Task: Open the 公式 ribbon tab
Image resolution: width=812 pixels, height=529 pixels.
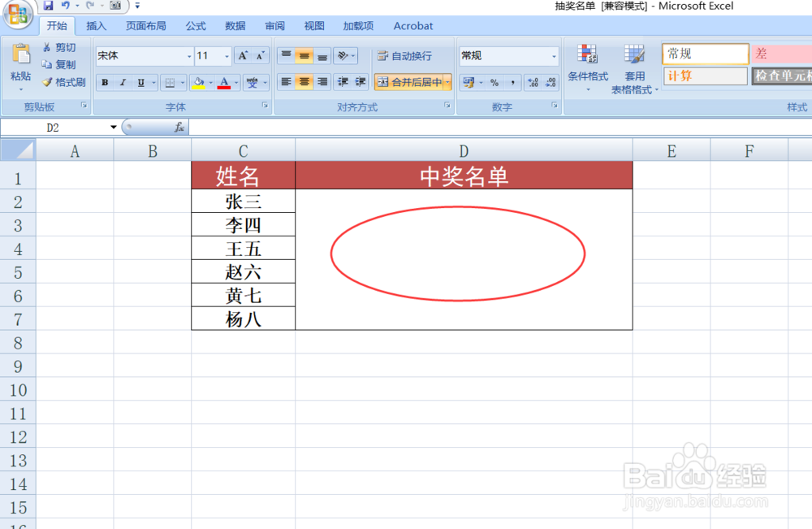Action: point(194,25)
